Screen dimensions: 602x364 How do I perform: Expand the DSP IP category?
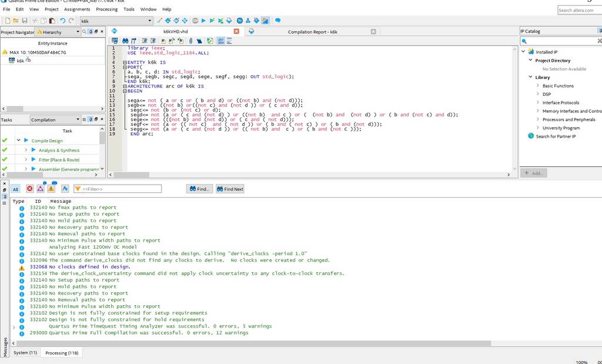[x=537, y=94]
